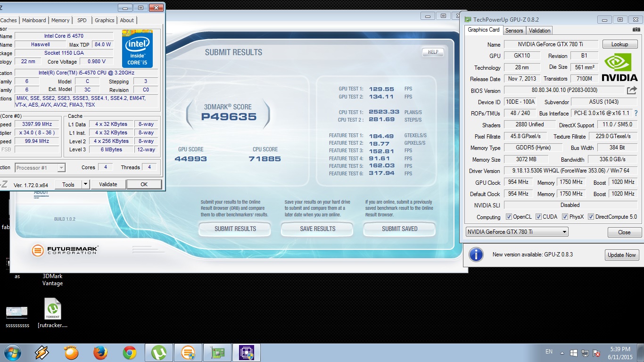Viewport: 644px width, 362px height.
Task: Toggle the OpenCL checkbox
Action: pyautogui.click(x=509, y=217)
